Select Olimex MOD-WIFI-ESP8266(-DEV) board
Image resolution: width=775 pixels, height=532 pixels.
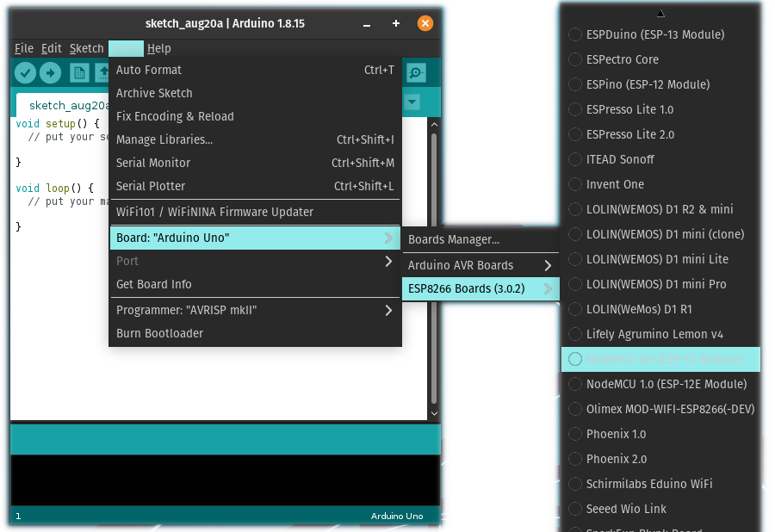(x=660, y=409)
